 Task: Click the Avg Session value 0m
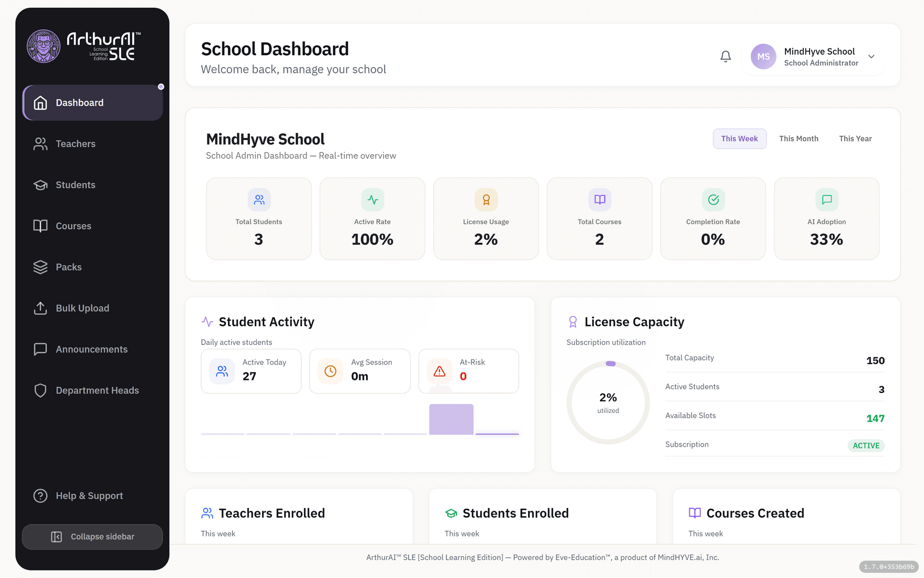[360, 376]
